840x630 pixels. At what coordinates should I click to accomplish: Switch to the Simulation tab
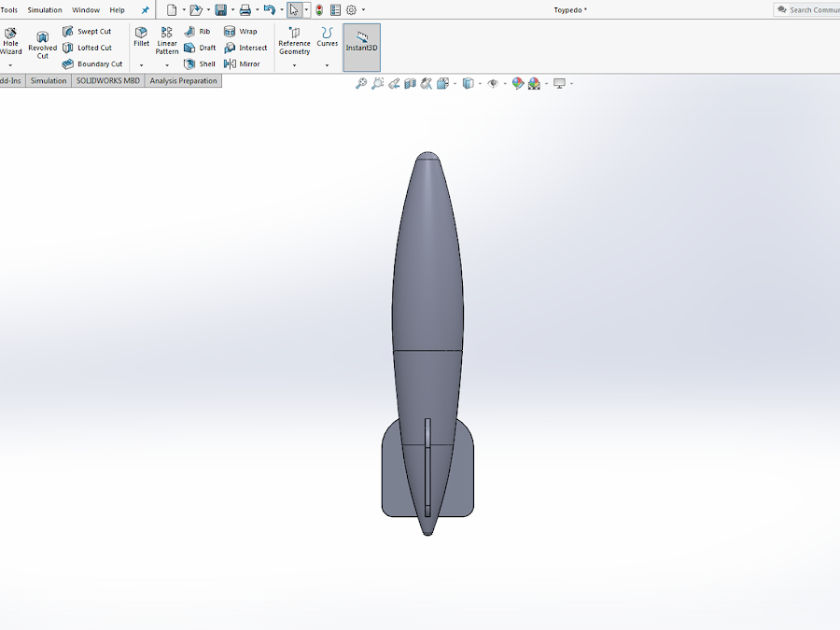49,81
